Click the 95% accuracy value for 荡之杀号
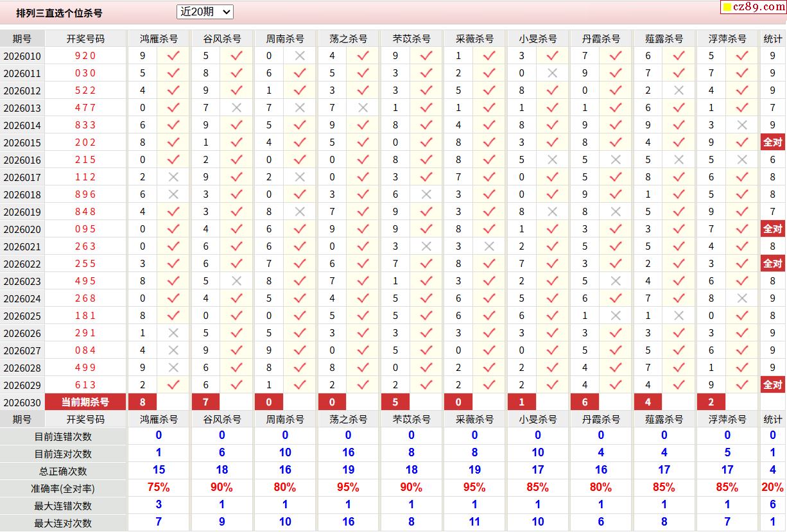 click(348, 488)
